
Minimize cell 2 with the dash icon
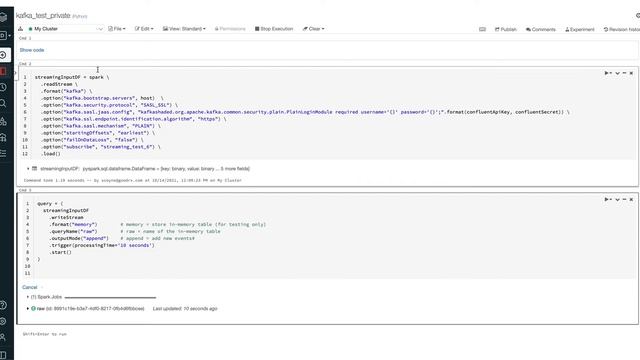pyautogui.click(x=624, y=73)
